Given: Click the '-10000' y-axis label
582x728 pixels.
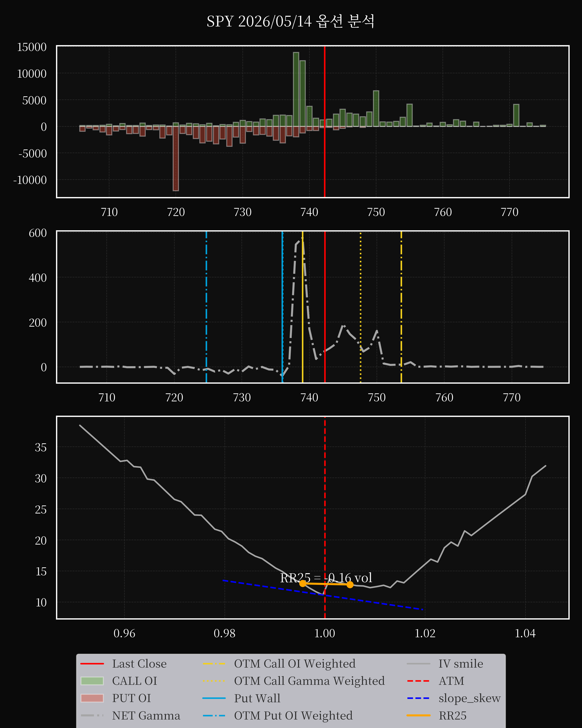Looking at the screenshot, I should click(x=30, y=180).
